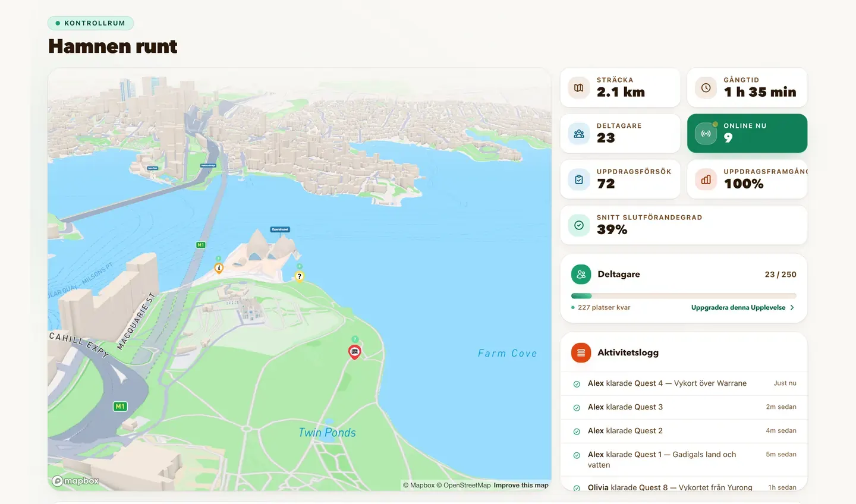Screen dimensions: 856x504
Task: Click the "23 / 250" participant count
Action: click(x=781, y=275)
